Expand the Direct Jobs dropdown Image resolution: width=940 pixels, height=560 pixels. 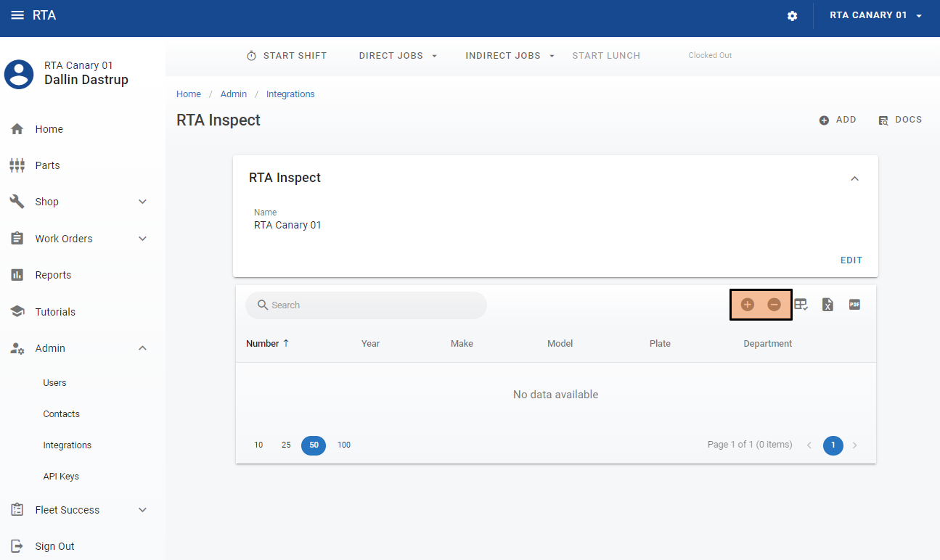click(398, 56)
